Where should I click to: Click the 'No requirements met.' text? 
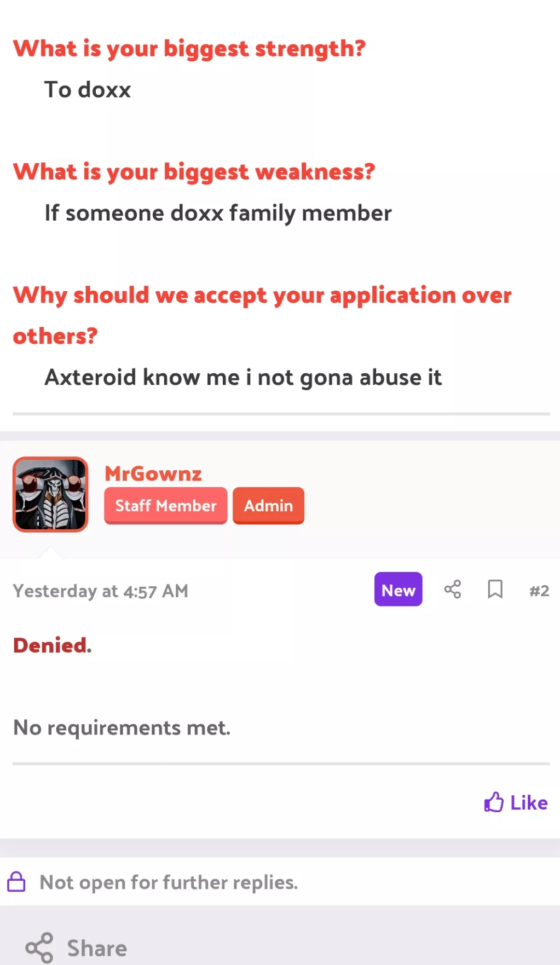(122, 728)
